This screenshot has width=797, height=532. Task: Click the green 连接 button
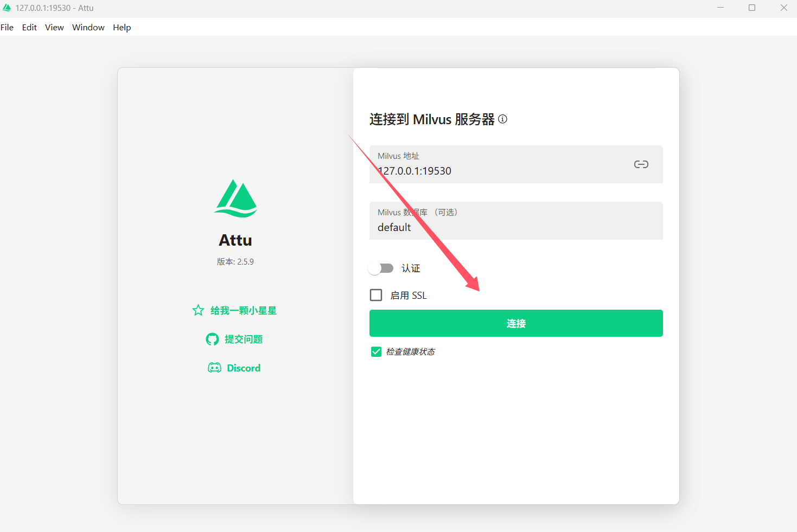point(516,323)
